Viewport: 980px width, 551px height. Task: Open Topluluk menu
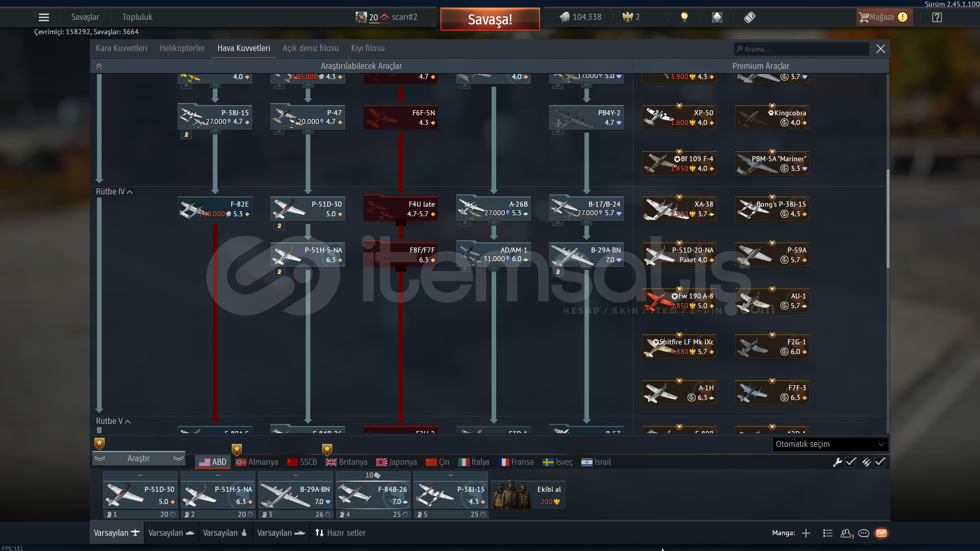[137, 17]
